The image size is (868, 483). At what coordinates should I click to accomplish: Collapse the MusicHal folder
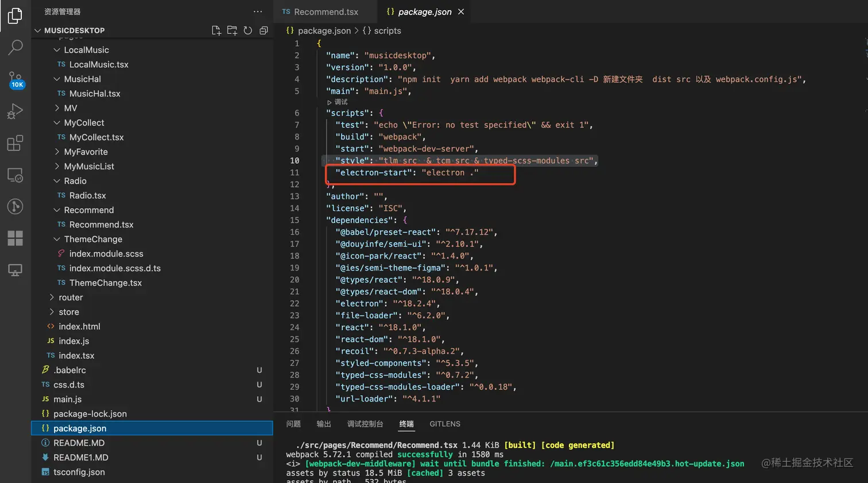click(x=152, y=79)
